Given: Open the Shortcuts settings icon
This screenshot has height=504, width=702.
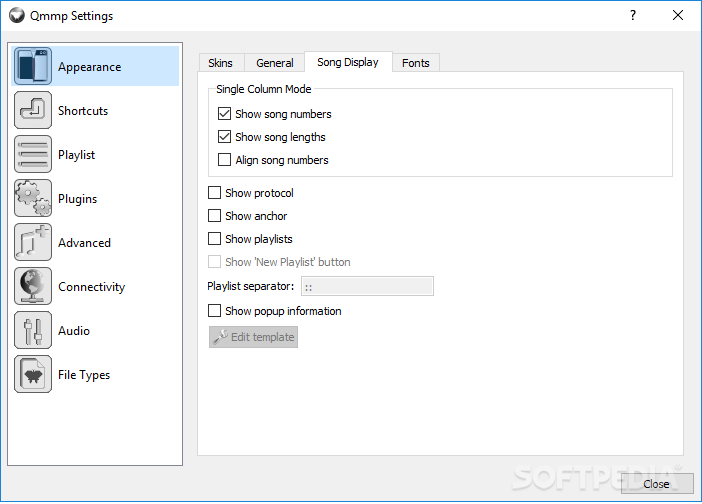Looking at the screenshot, I should [33, 110].
